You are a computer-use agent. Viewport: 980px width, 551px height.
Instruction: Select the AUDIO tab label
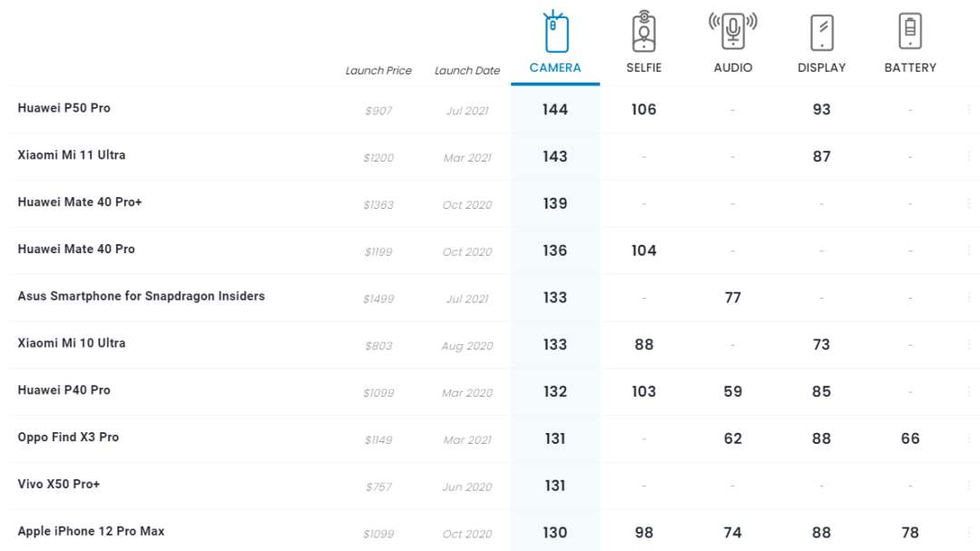tap(732, 68)
